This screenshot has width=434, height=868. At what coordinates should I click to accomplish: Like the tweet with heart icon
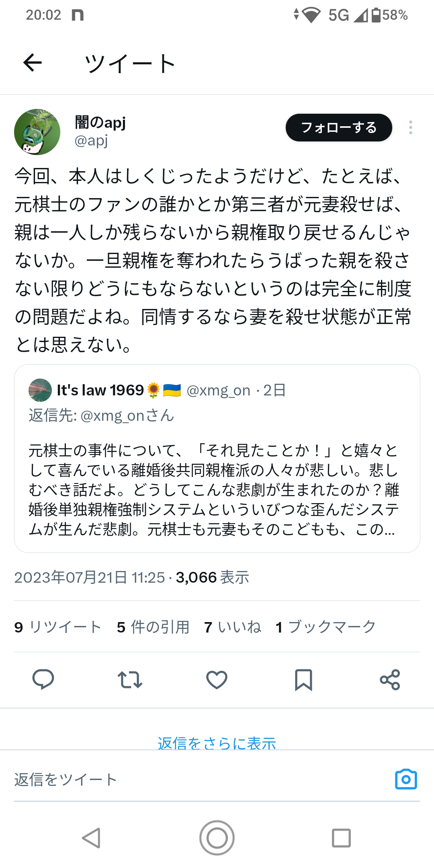pyautogui.click(x=217, y=680)
